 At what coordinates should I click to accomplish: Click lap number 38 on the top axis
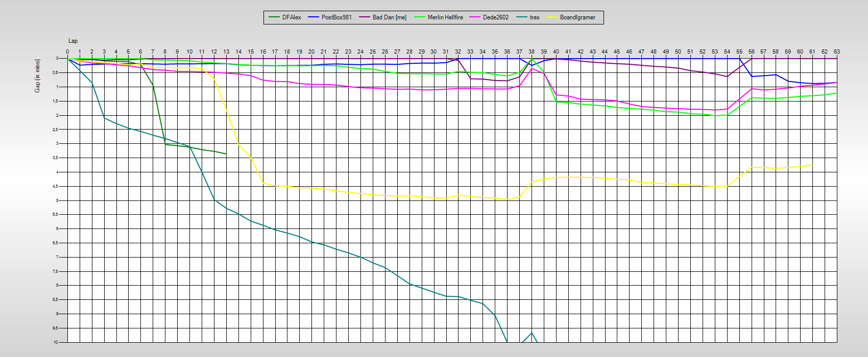click(x=532, y=52)
